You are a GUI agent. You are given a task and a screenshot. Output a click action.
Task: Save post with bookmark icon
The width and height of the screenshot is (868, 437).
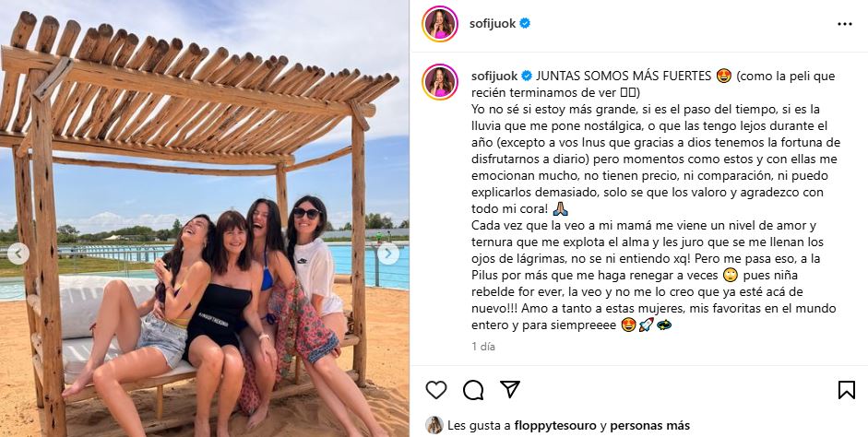point(847,390)
